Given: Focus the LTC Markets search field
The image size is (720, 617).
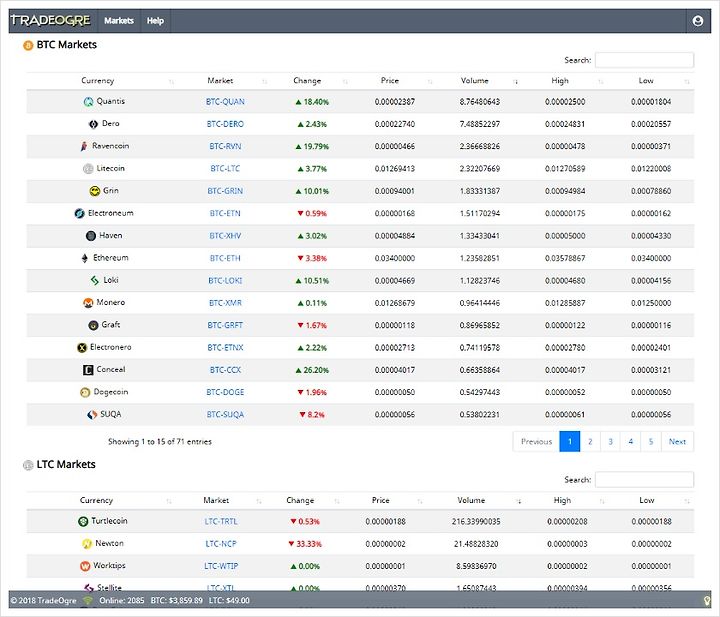Looking at the screenshot, I should pos(644,480).
